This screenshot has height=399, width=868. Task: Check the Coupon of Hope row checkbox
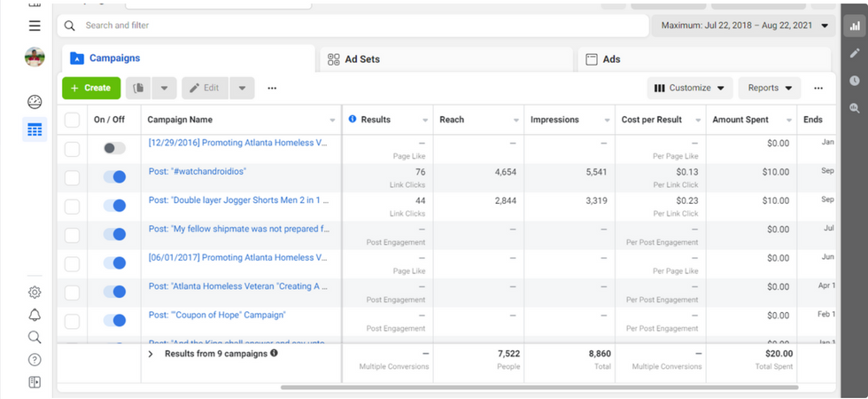pos(72,321)
